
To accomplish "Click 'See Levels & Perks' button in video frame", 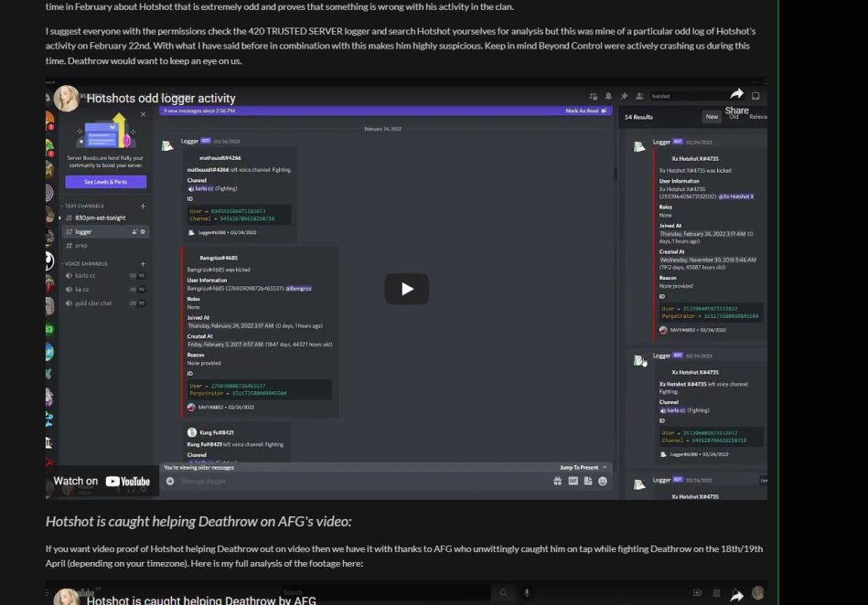I will coord(106,181).
